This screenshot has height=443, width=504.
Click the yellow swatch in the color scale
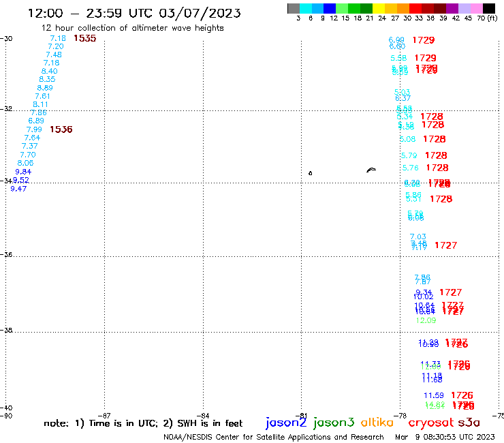[x=379, y=8]
